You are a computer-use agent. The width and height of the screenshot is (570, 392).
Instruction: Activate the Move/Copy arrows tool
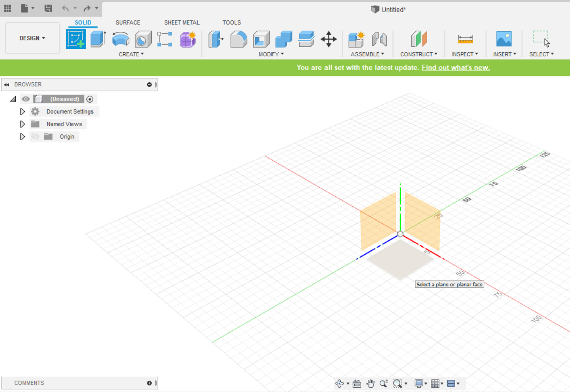click(x=329, y=39)
